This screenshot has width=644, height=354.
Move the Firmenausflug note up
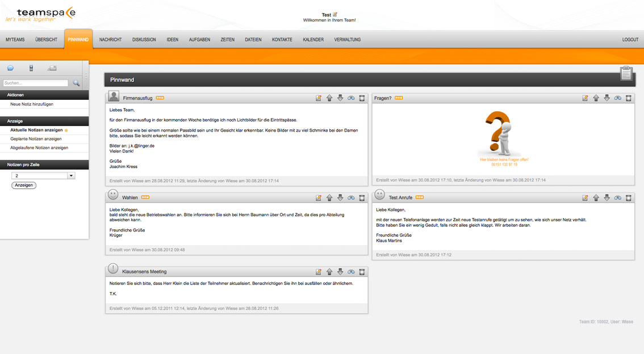[x=329, y=98]
